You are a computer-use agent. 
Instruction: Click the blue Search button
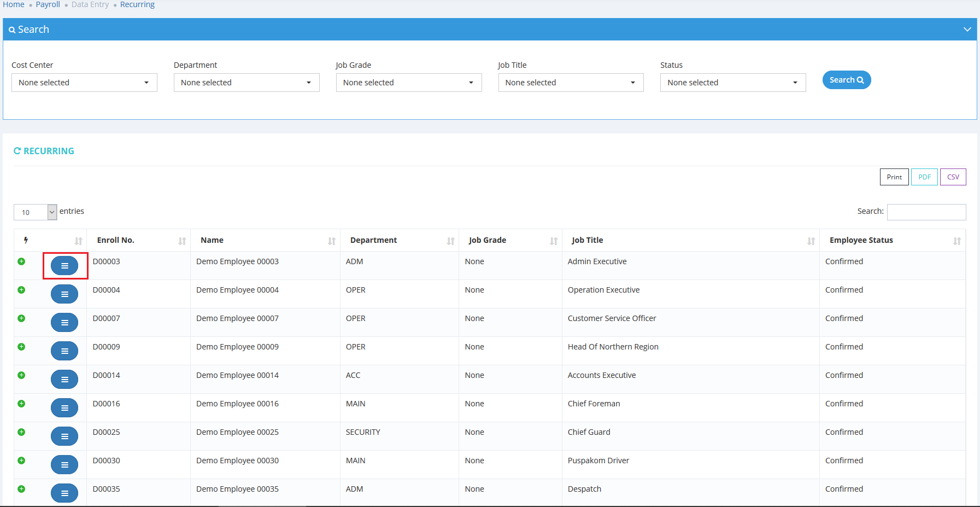[x=846, y=80]
